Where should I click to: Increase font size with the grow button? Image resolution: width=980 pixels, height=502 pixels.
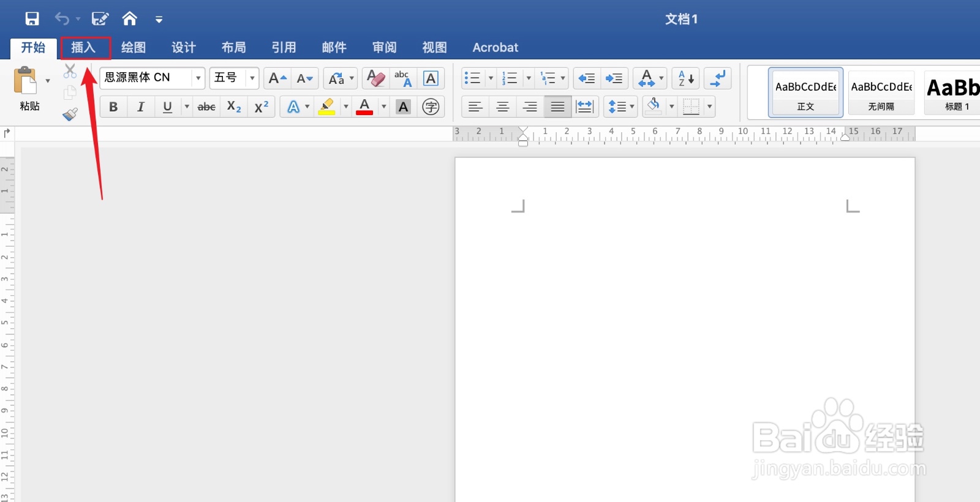(x=277, y=78)
